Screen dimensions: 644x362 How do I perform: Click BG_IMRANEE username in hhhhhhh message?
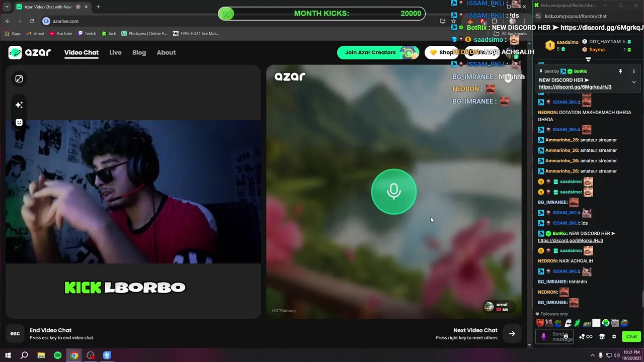pyautogui.click(x=552, y=282)
